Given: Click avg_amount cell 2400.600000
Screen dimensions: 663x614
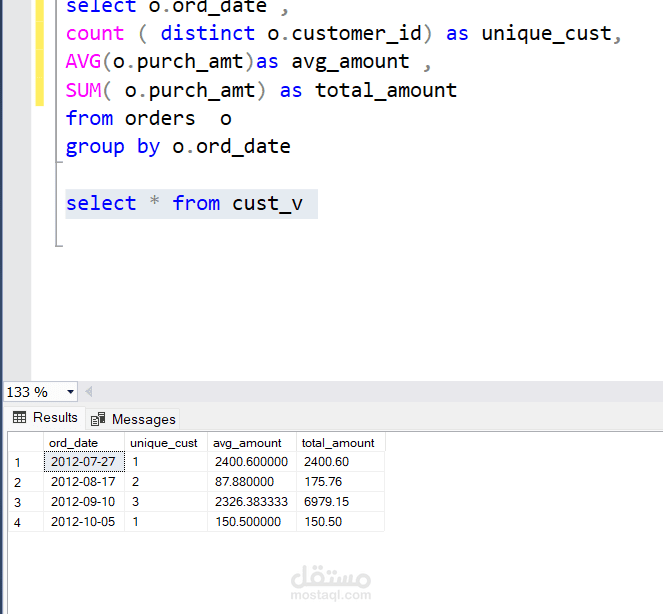Looking at the screenshot, I should tap(252, 462).
